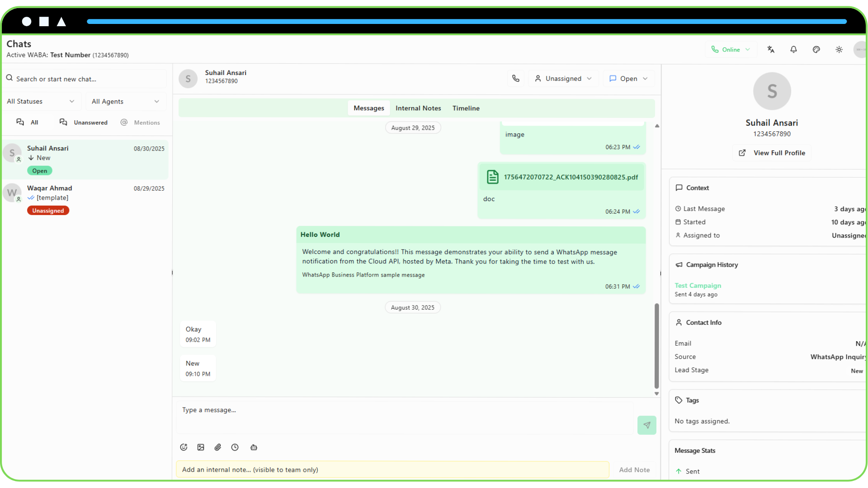This screenshot has width=868, height=488.
Task: Click the Okay message bubble
Action: (x=198, y=334)
